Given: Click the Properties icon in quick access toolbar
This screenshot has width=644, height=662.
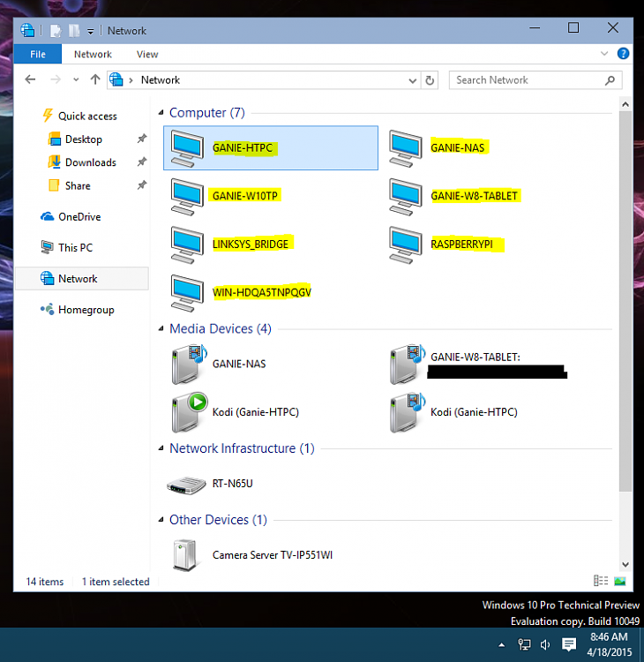Looking at the screenshot, I should (56, 31).
